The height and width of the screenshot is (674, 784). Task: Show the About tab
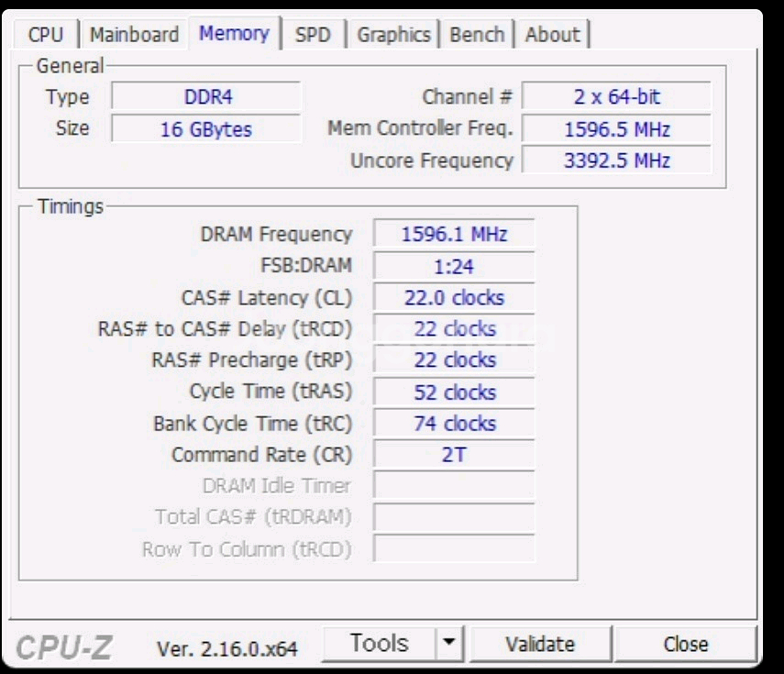(x=552, y=35)
